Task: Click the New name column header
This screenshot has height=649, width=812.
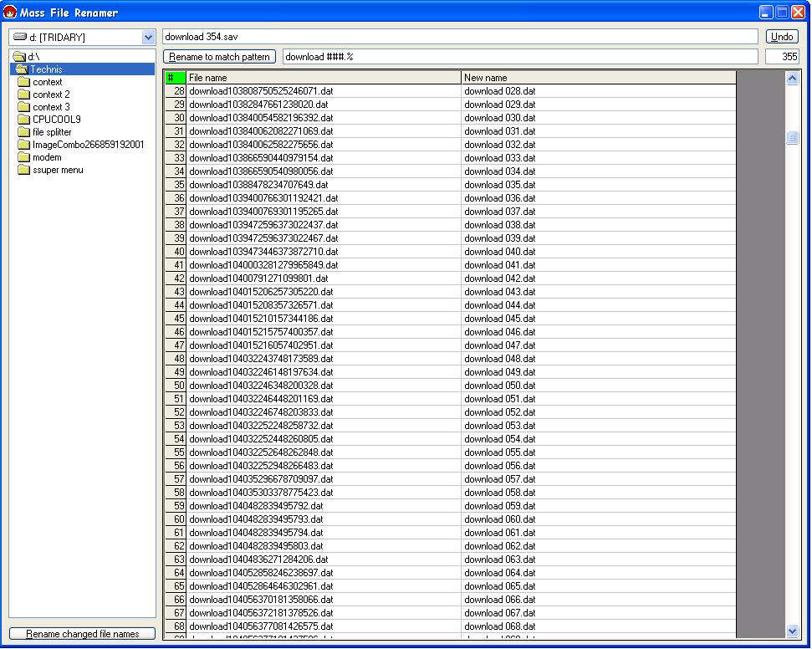Action: point(598,78)
